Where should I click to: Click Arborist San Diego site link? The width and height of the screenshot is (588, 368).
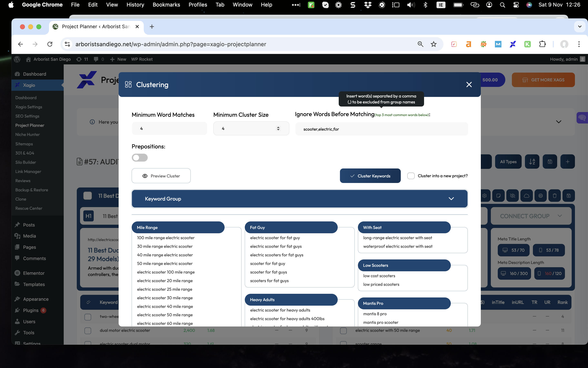point(48,59)
